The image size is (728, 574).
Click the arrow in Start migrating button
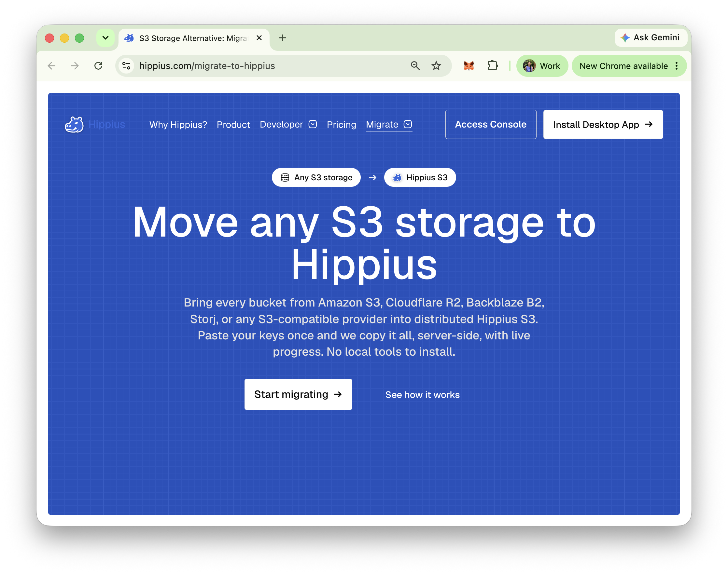click(x=338, y=394)
